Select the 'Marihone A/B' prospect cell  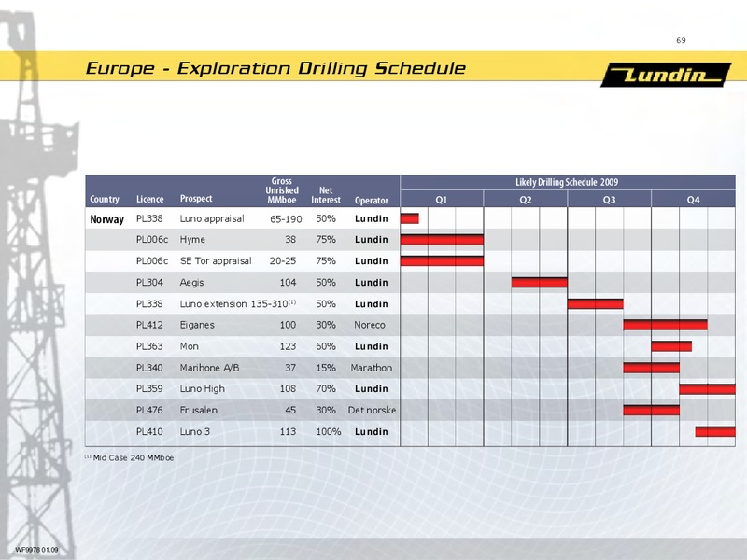point(209,368)
